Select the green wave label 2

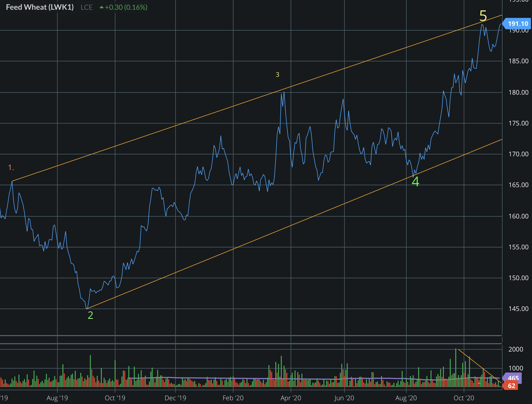click(91, 315)
